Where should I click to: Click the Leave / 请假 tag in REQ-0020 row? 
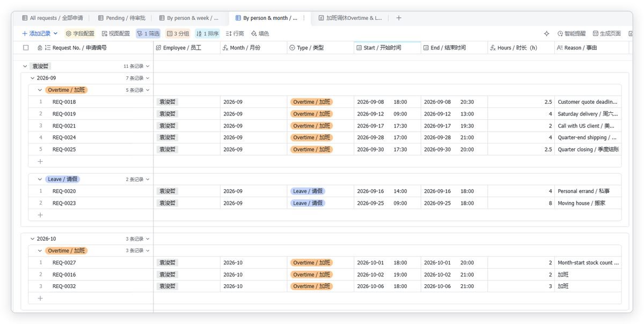point(308,191)
